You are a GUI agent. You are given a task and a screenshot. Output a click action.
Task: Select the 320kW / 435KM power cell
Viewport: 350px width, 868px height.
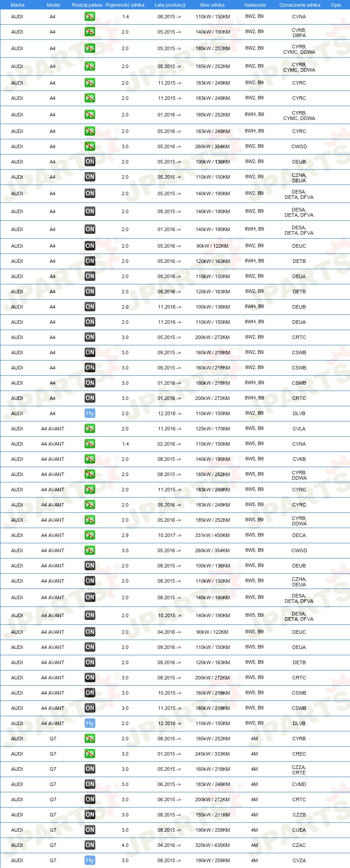pos(213,845)
